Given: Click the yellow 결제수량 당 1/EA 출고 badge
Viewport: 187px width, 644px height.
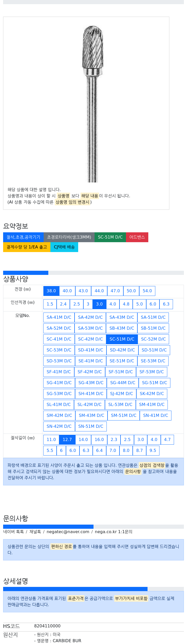Looking at the screenshot, I should coord(27,247).
